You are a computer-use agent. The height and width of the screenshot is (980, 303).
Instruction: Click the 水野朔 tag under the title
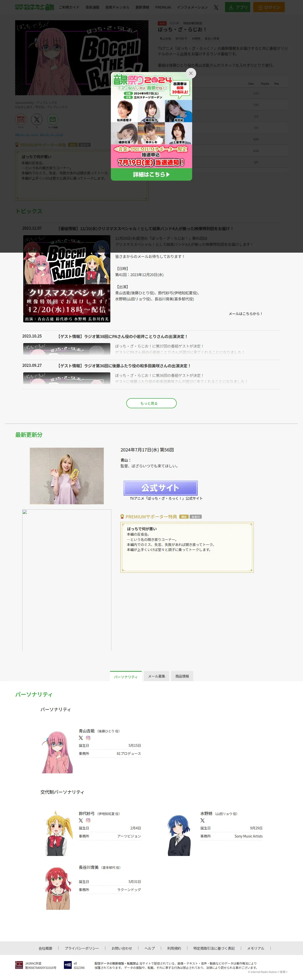click(x=196, y=38)
